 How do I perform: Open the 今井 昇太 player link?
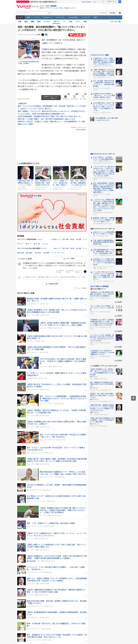[38, 253]
